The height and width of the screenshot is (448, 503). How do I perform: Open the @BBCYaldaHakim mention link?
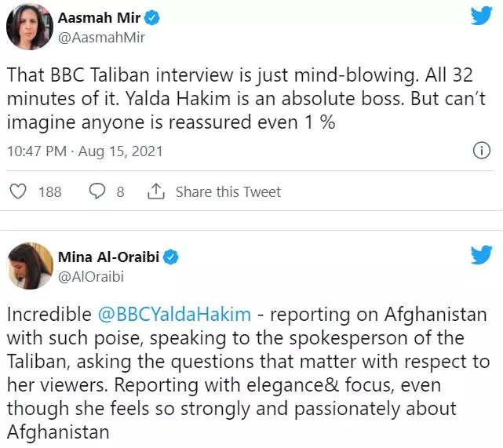[x=175, y=315]
